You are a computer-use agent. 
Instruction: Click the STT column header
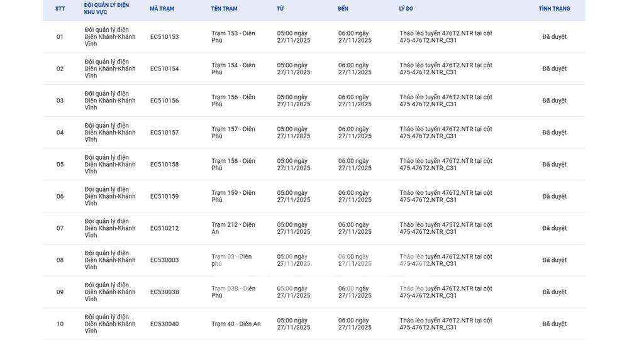(60, 9)
